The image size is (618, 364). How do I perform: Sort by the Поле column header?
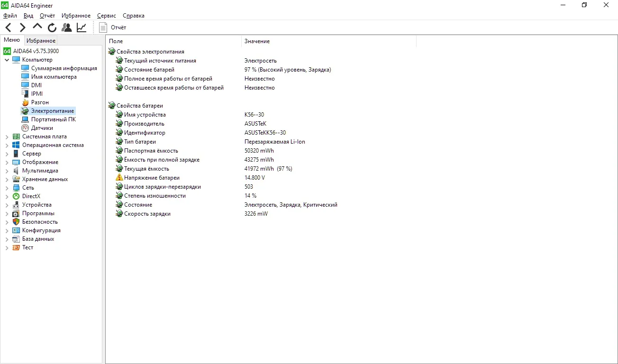[x=173, y=41]
